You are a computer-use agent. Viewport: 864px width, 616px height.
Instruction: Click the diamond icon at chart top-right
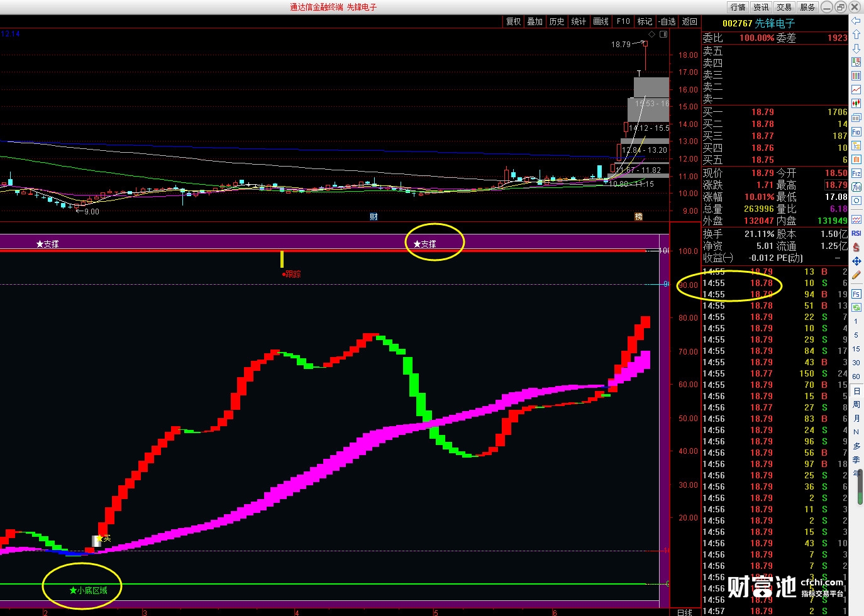(x=652, y=35)
